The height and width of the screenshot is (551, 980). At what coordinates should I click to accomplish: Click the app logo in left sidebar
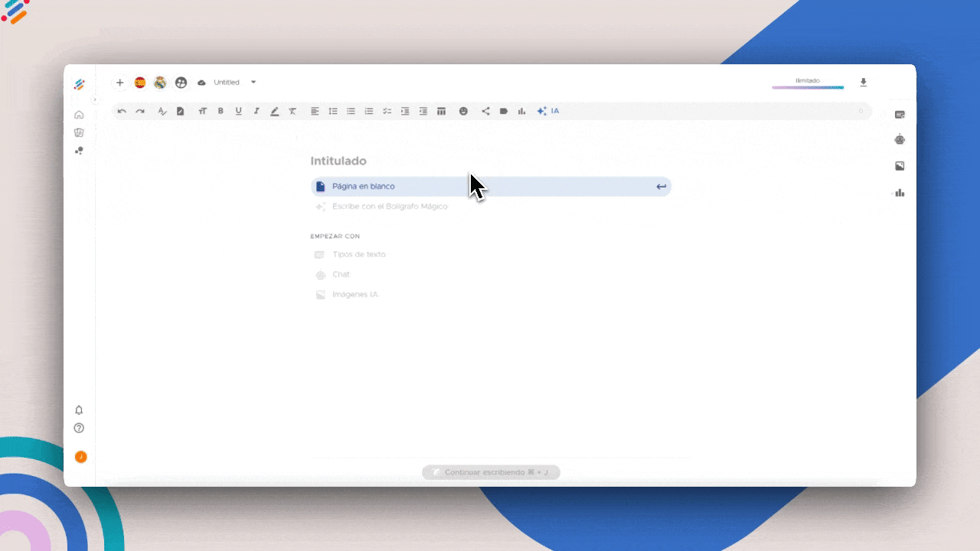click(x=79, y=84)
